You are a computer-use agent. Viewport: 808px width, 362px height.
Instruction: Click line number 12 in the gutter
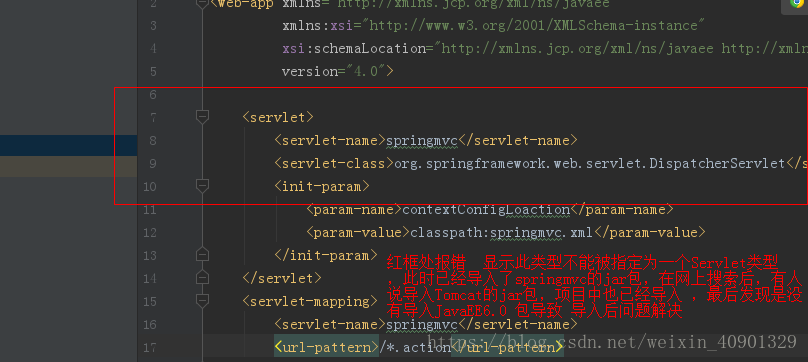150,232
